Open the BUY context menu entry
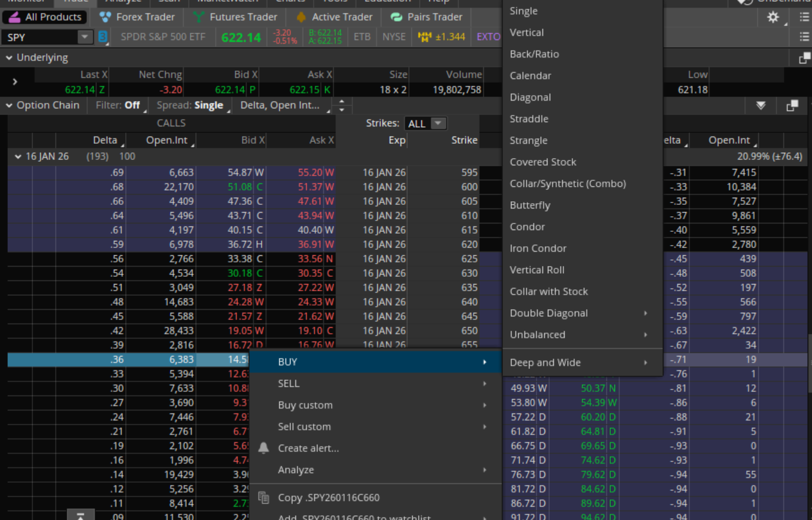This screenshot has height=520, width=812. coord(375,362)
